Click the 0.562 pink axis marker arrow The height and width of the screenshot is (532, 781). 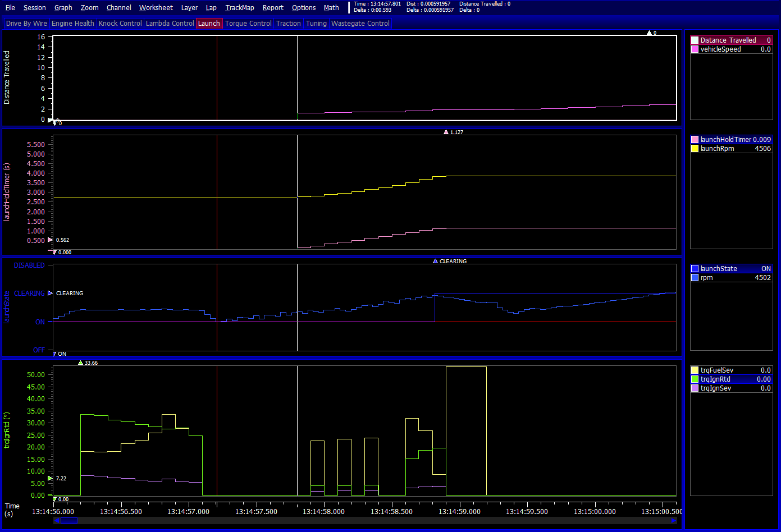coord(50,240)
